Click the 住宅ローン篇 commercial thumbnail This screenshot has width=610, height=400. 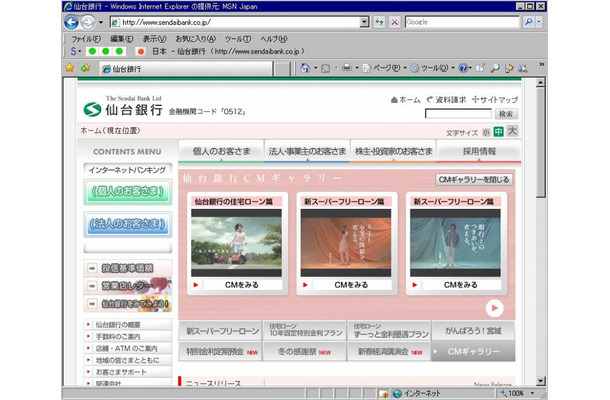236,243
